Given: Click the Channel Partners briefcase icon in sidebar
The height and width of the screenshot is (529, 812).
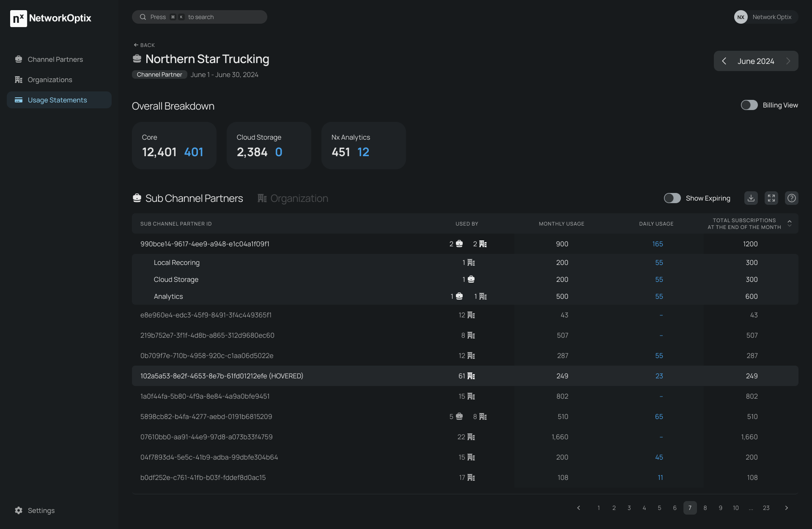Looking at the screenshot, I should point(19,59).
